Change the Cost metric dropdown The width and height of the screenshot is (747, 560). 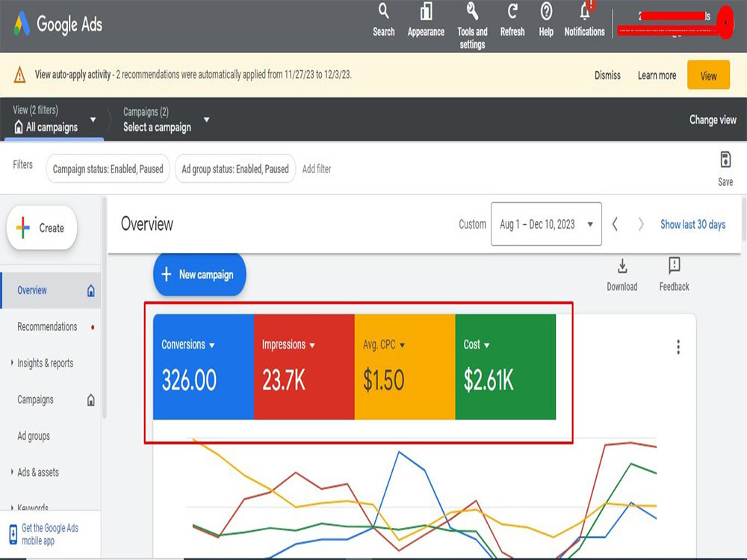[x=477, y=344]
